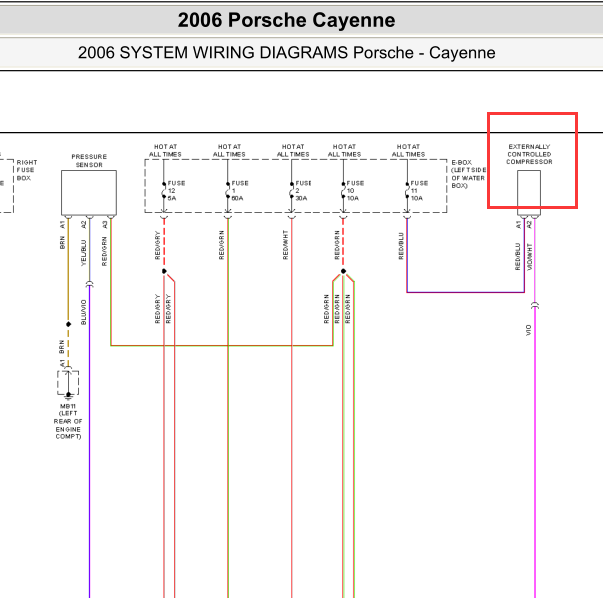Image resolution: width=603 pixels, height=598 pixels.
Task: Click the FUSE 12 5A label
Action: [x=176, y=191]
